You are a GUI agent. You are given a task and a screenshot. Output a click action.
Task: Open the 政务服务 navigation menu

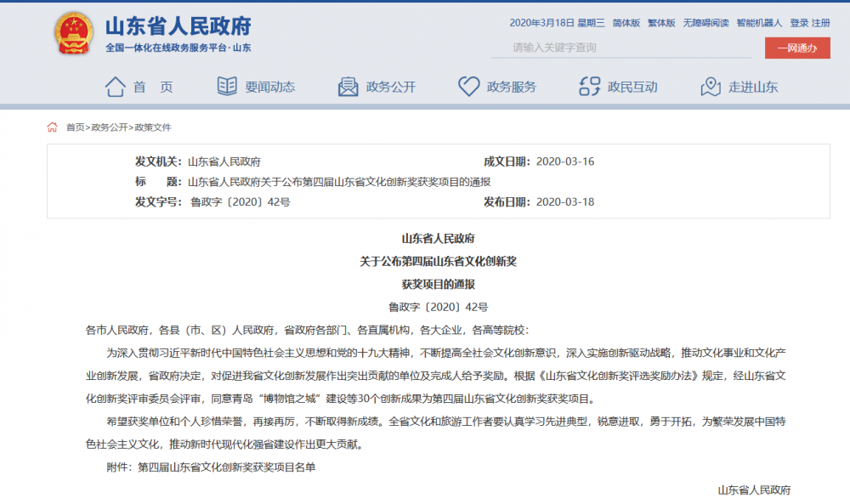pyautogui.click(x=511, y=87)
